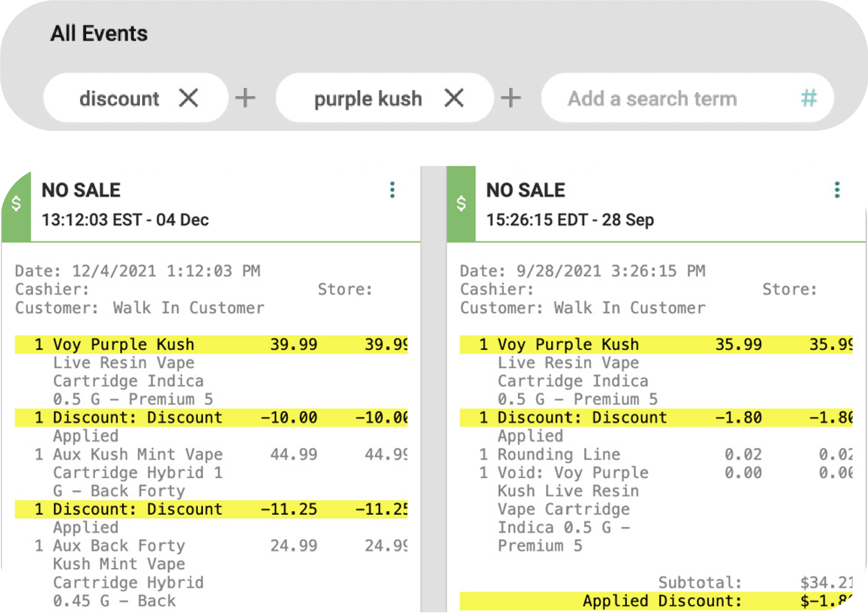The height and width of the screenshot is (614, 868).
Task: Click the 'All Events' heading
Action: pyautogui.click(x=99, y=33)
